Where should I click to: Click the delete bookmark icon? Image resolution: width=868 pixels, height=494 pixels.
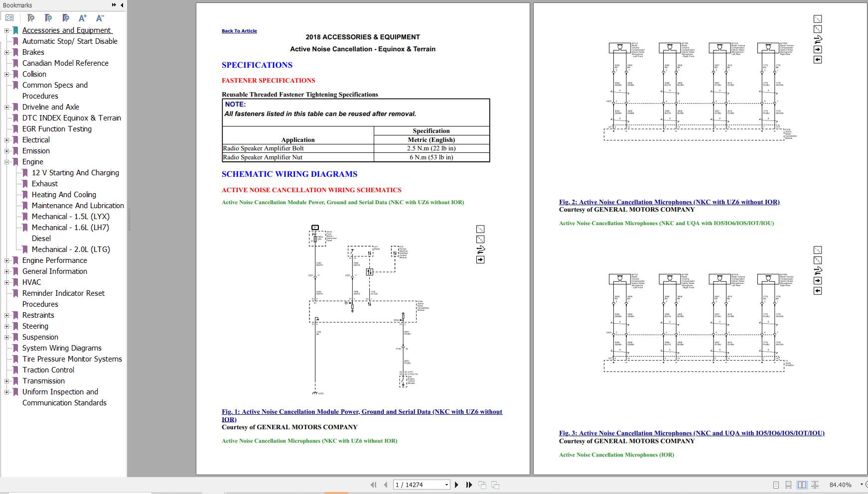point(30,17)
